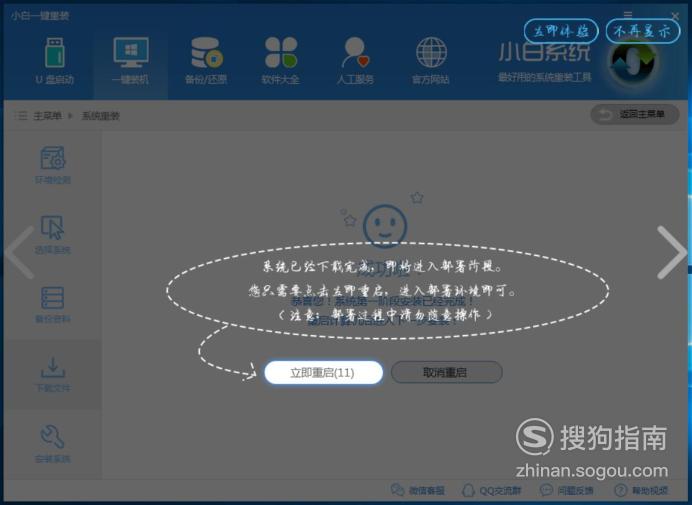Image resolution: width=692 pixels, height=505 pixels.
Task: Click the 返回主菜单 button
Action: pos(635,115)
